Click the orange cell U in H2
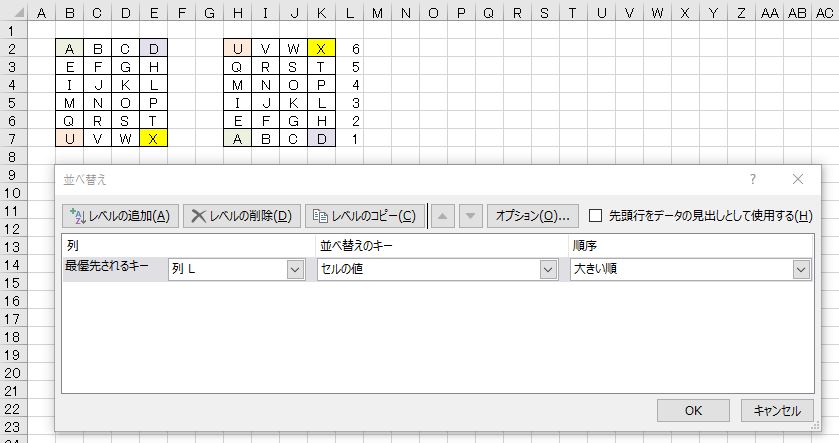This screenshot has width=839, height=443. pos(238,48)
